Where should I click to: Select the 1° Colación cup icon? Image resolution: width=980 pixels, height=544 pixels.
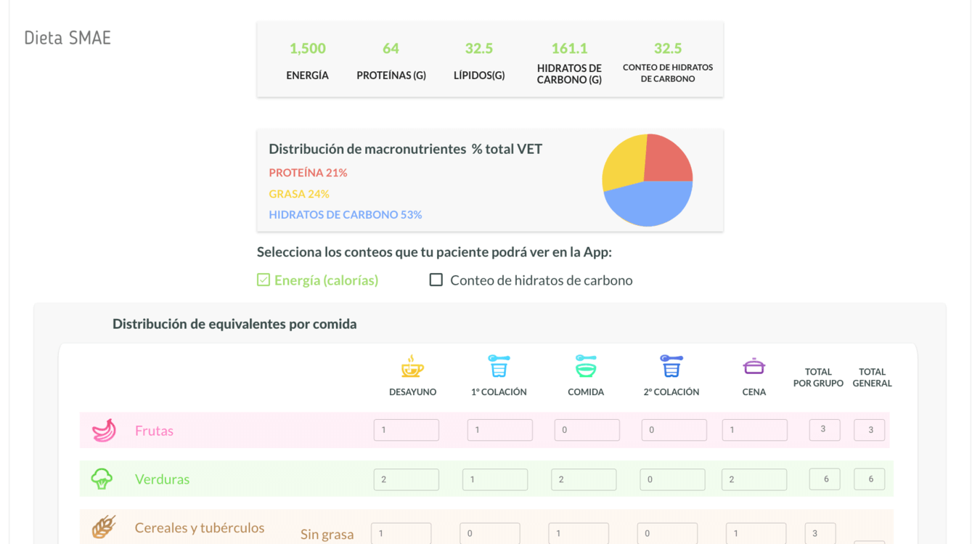pos(499,366)
